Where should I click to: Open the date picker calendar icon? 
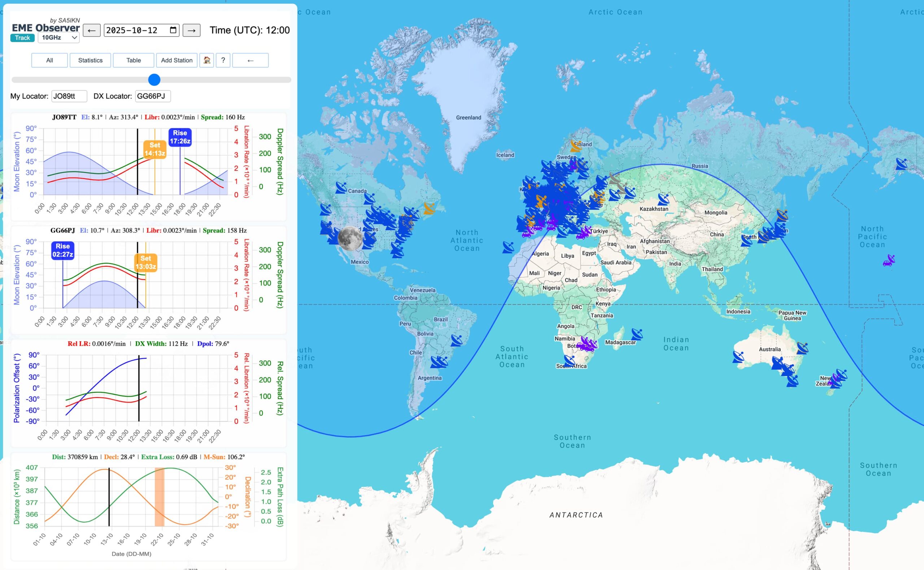[173, 30]
